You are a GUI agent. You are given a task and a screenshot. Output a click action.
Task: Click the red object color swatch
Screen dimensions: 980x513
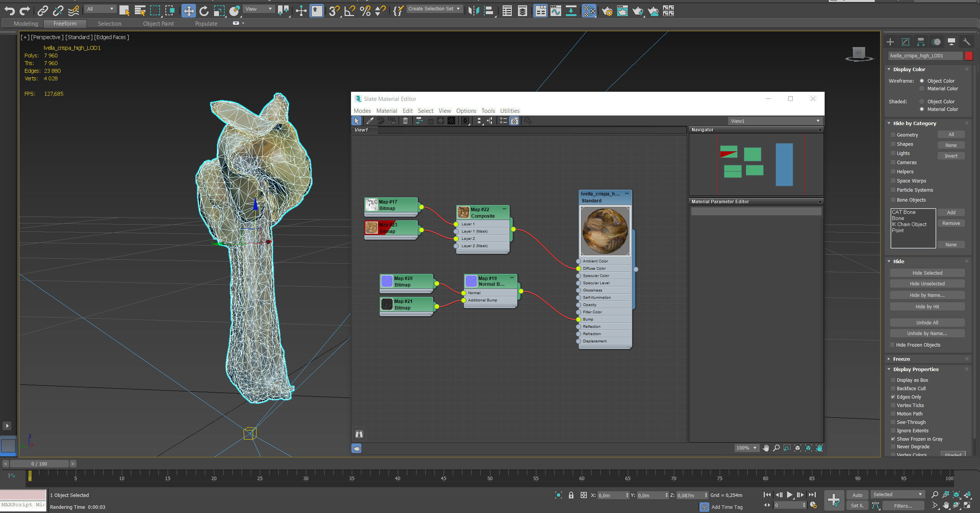(969, 56)
